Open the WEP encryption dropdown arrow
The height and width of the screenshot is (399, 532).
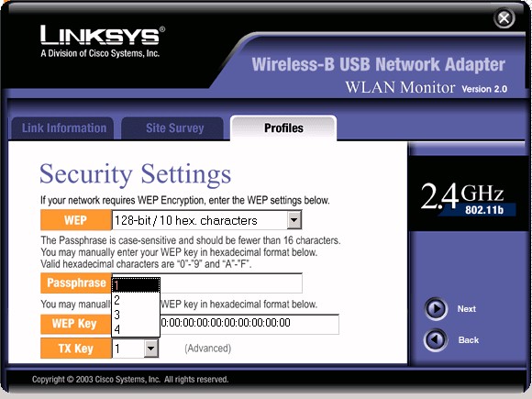[x=294, y=220]
